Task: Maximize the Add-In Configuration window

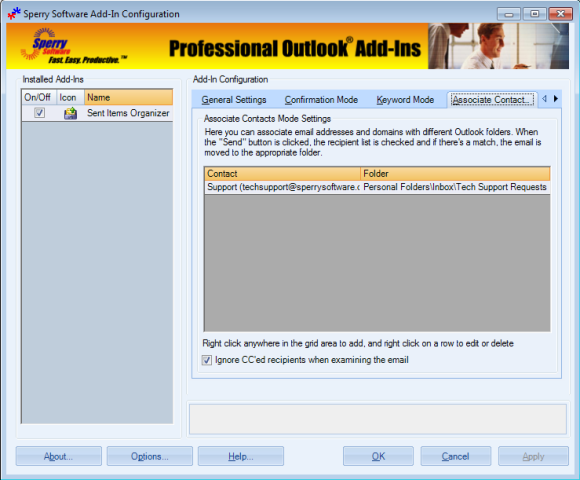Action: (535, 14)
